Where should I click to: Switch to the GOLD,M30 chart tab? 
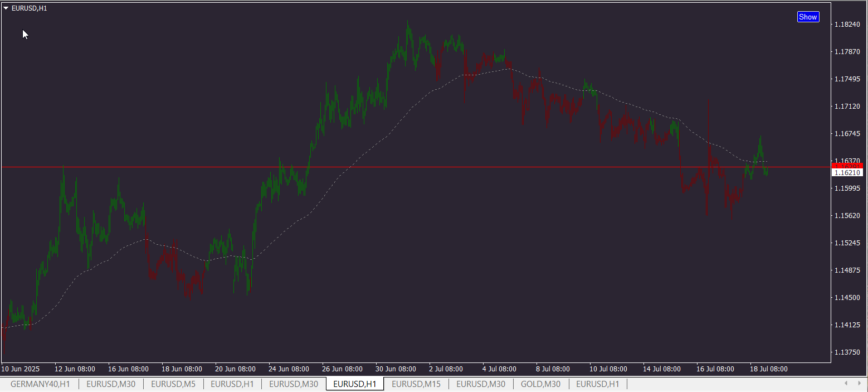pos(540,384)
